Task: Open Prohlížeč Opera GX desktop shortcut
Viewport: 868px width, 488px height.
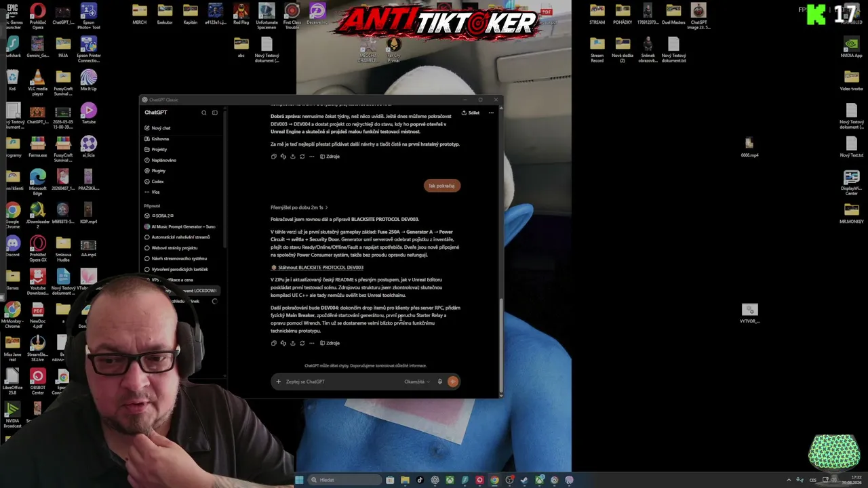Action: click(x=37, y=248)
